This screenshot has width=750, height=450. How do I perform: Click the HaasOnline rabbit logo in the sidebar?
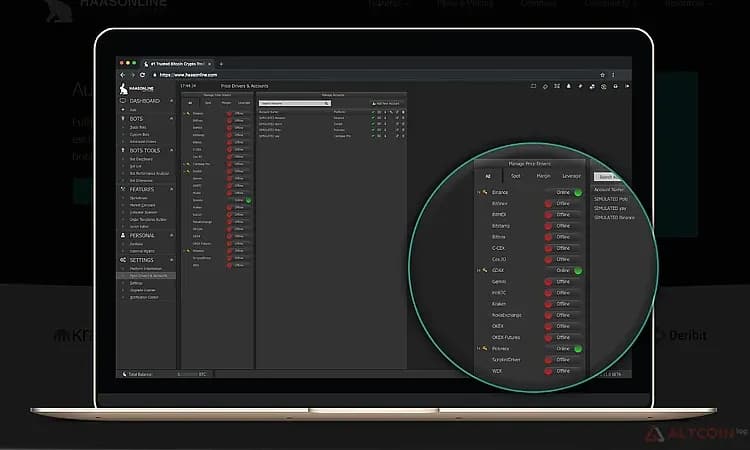pyautogui.click(x=123, y=88)
